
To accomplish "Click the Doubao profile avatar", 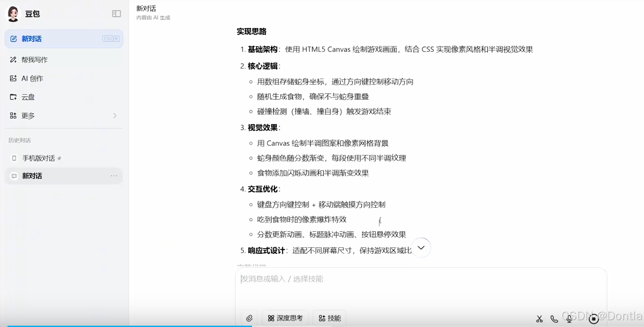I will point(12,13).
